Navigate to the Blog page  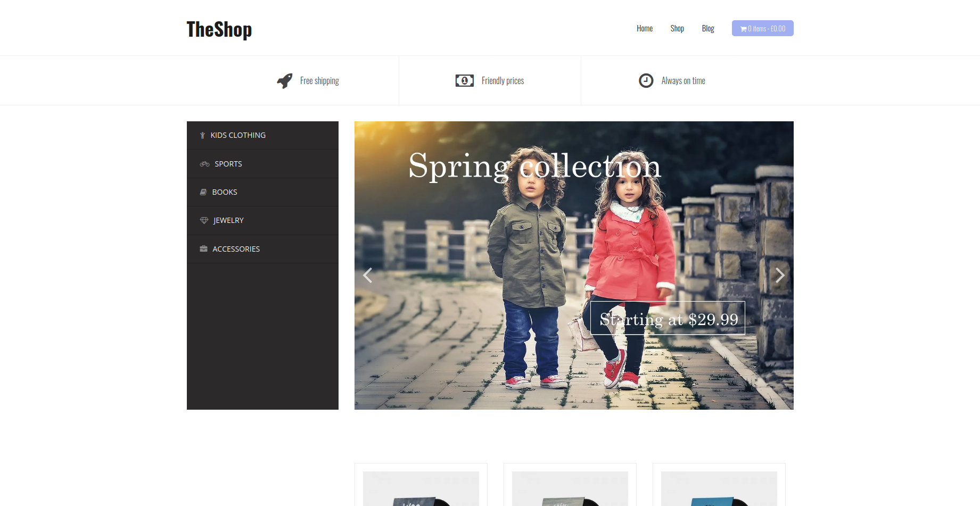point(707,29)
